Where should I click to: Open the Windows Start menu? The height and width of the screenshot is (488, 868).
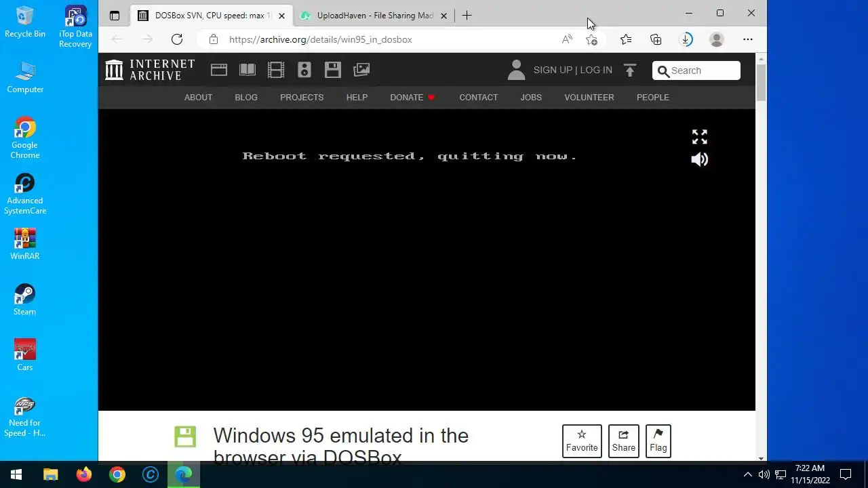(x=16, y=474)
